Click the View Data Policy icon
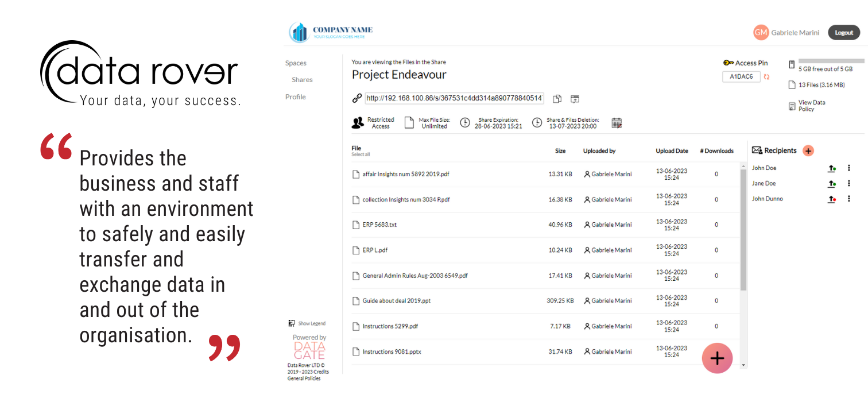Screen dimensions: 868x402 tap(792, 106)
